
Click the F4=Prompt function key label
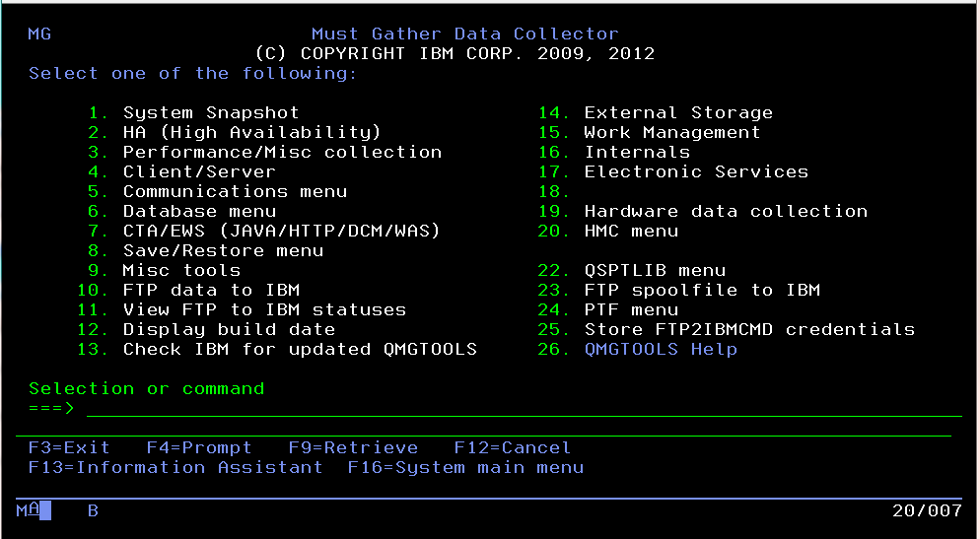point(199,447)
